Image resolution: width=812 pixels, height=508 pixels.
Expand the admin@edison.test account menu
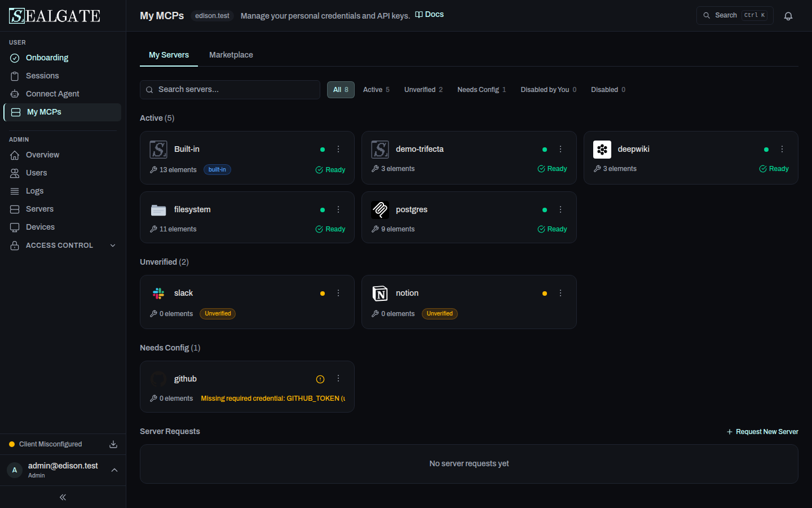click(x=63, y=470)
